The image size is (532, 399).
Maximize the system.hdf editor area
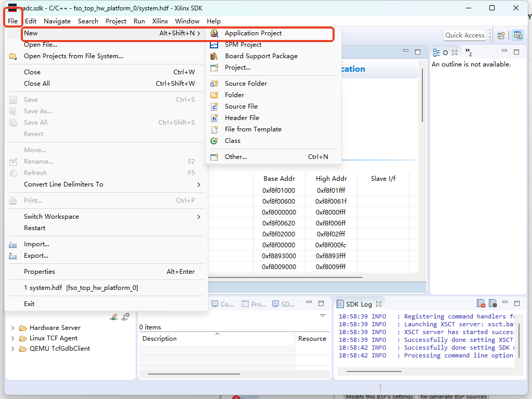(418, 52)
